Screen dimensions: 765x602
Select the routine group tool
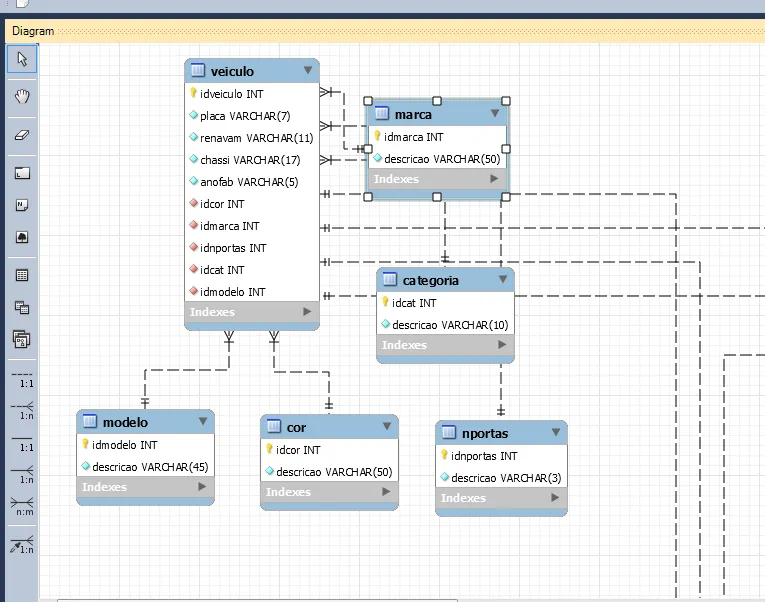coord(22,339)
